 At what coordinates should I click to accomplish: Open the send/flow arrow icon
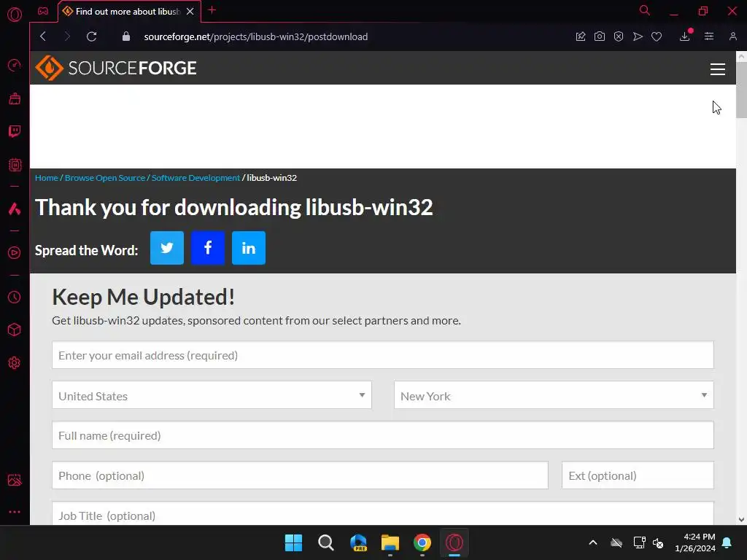pos(638,36)
